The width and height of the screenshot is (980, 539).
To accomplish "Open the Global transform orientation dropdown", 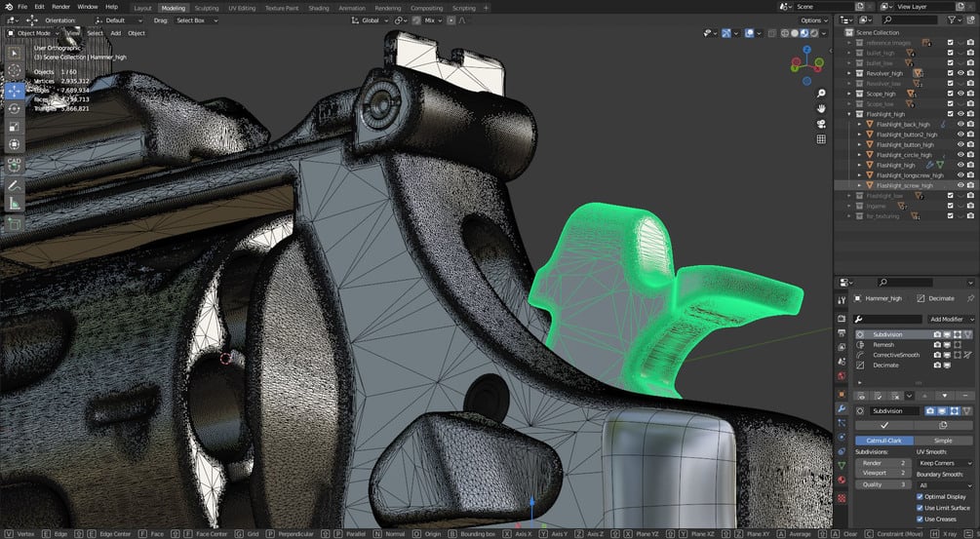I will pyautogui.click(x=370, y=20).
